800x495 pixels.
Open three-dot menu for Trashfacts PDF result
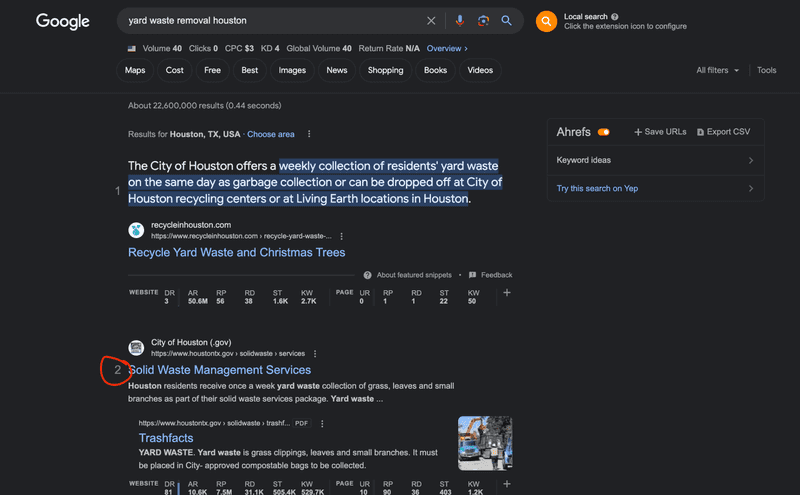click(322, 424)
